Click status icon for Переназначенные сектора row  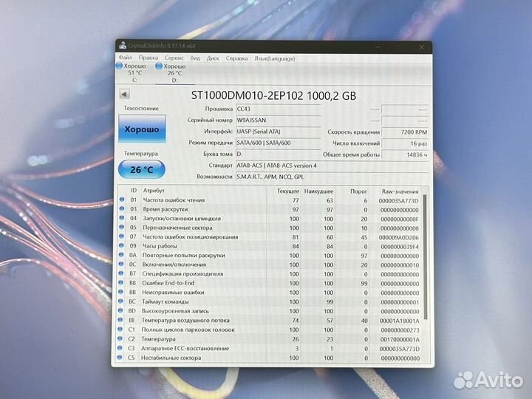pyautogui.click(x=121, y=228)
